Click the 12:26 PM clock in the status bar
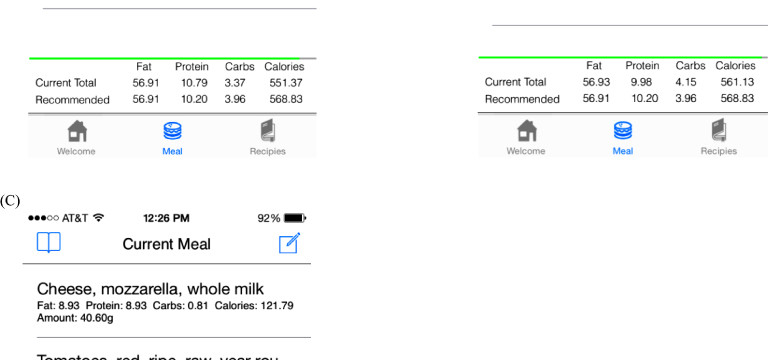Image resolution: width=769 pixels, height=360 pixels. [166, 218]
